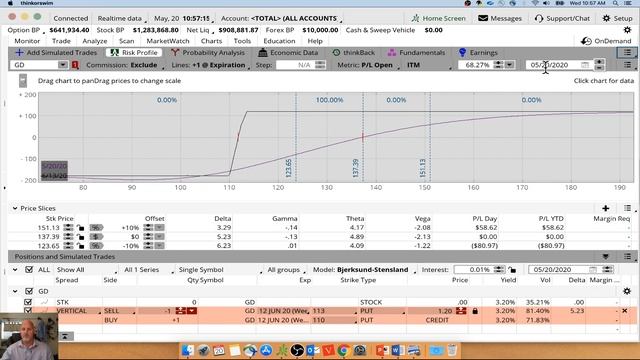This screenshot has height=360, width=640.
Task: Toggle the ALL positions checkbox
Action: pyautogui.click(x=29, y=269)
